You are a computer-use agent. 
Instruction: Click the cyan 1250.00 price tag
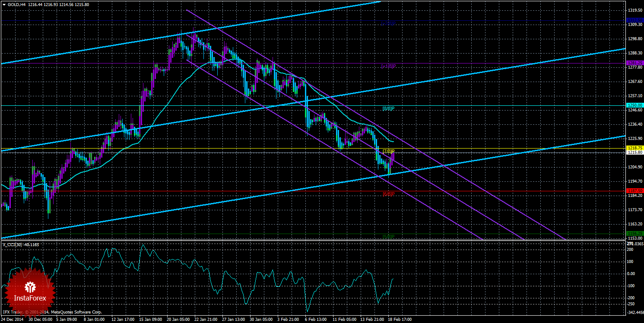[x=634, y=105]
